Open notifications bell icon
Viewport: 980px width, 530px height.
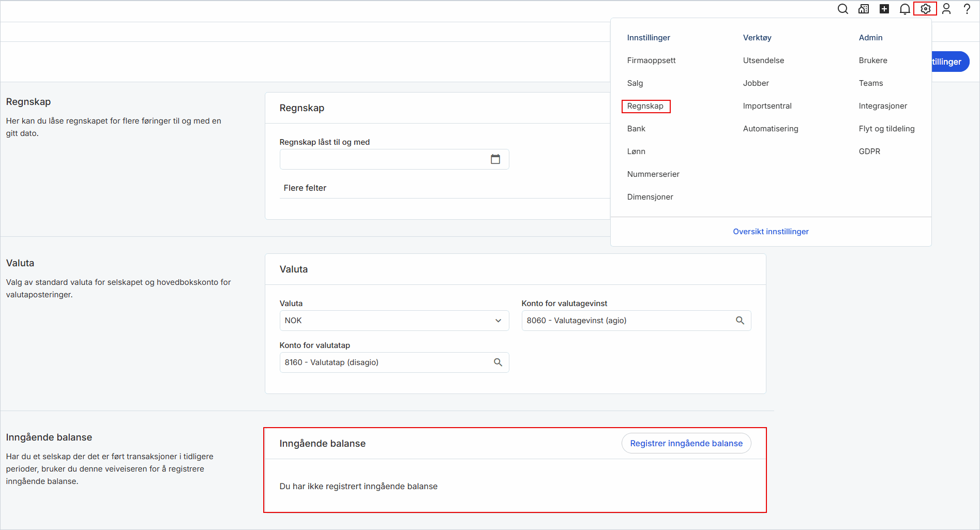(x=904, y=9)
